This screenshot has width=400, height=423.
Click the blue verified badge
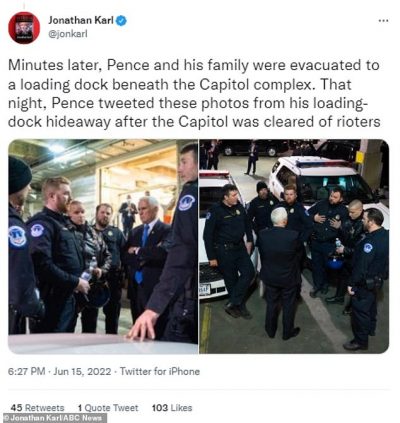point(121,21)
